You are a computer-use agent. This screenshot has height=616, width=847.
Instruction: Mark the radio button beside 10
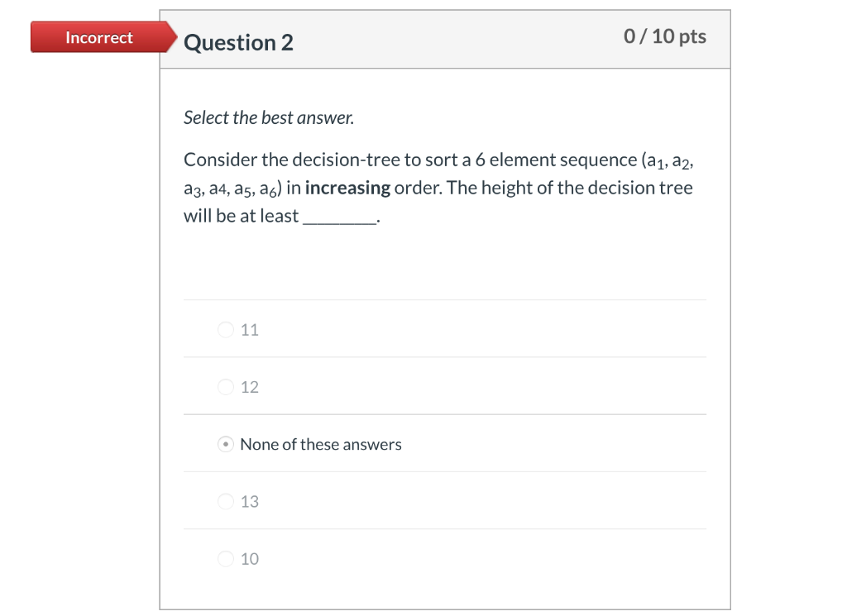pos(225,558)
